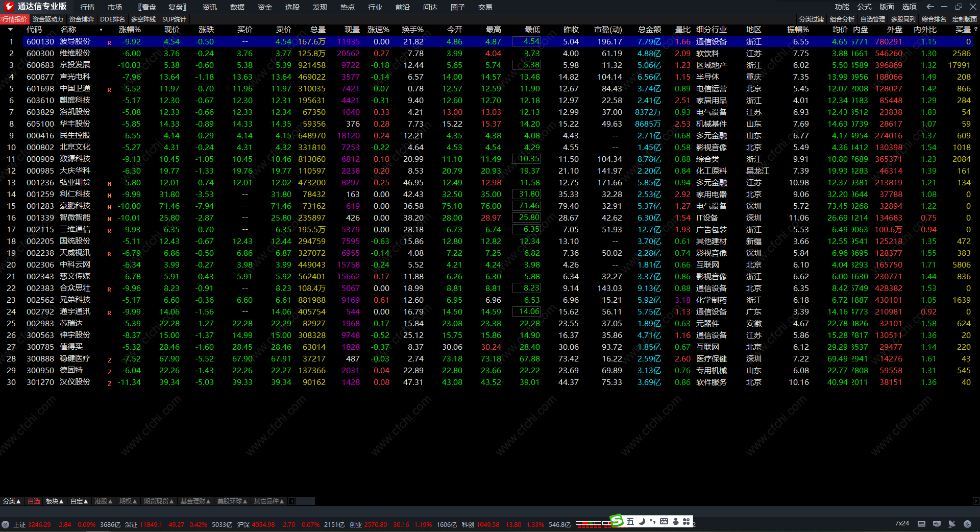Click the Z marker on 汉仪股份 row

[109, 383]
